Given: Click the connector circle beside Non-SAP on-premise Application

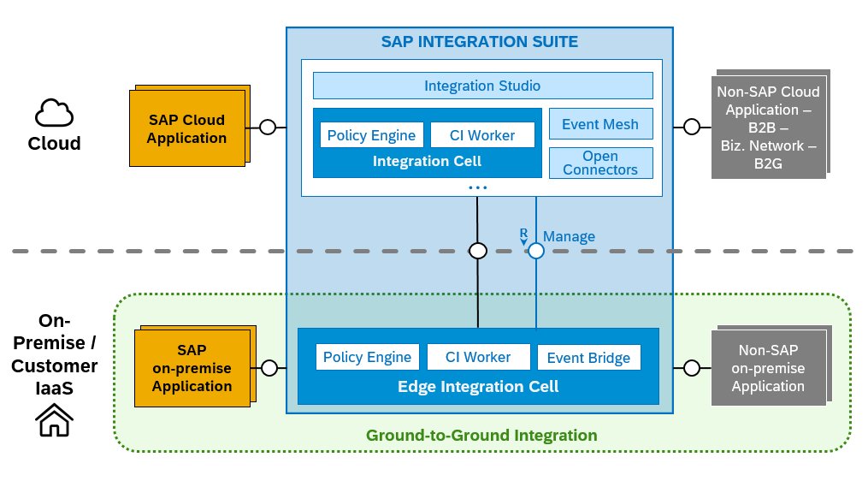Looking at the screenshot, I should coord(692,368).
